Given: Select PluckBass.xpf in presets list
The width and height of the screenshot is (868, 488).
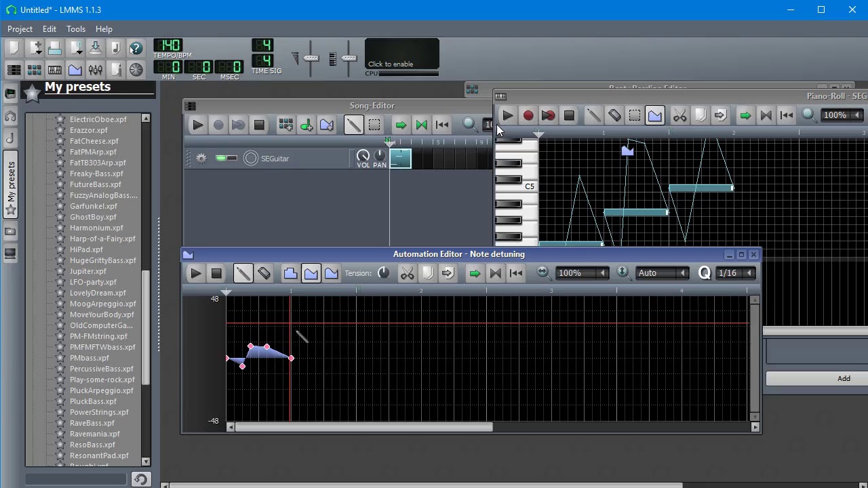Looking at the screenshot, I should point(93,401).
